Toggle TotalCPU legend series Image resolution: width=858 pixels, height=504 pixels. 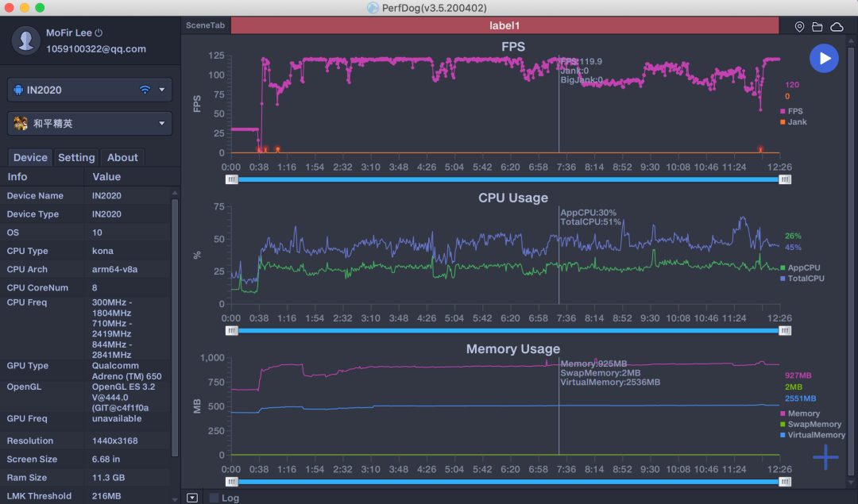pyautogui.click(x=802, y=279)
